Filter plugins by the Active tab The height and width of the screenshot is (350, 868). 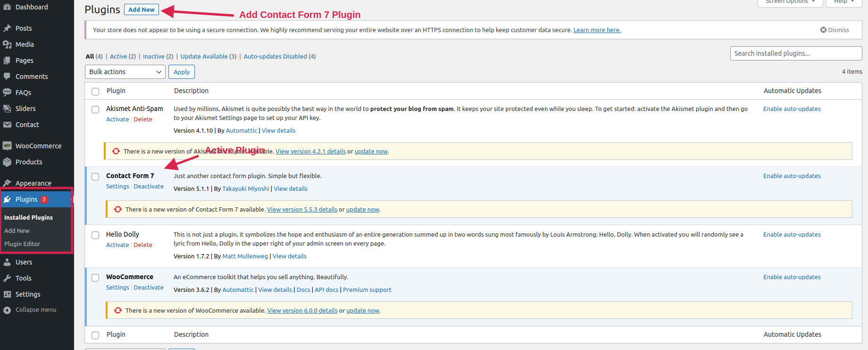tap(118, 56)
